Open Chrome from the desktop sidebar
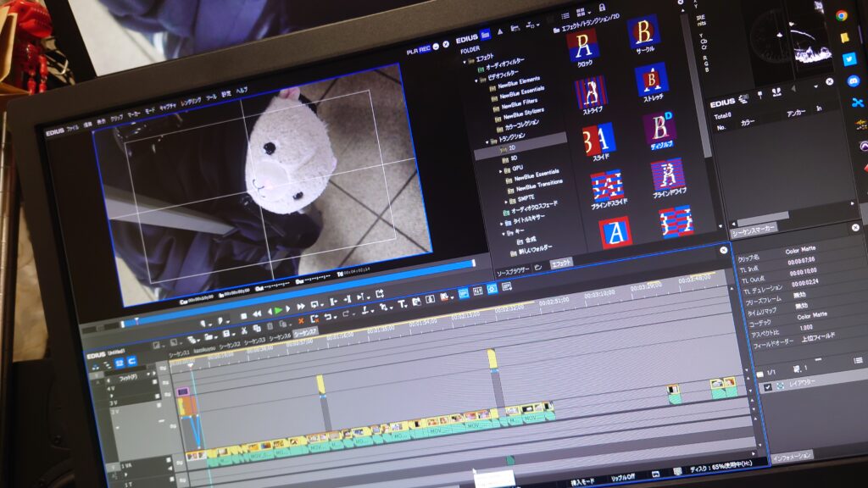The width and height of the screenshot is (868, 488). [842, 14]
